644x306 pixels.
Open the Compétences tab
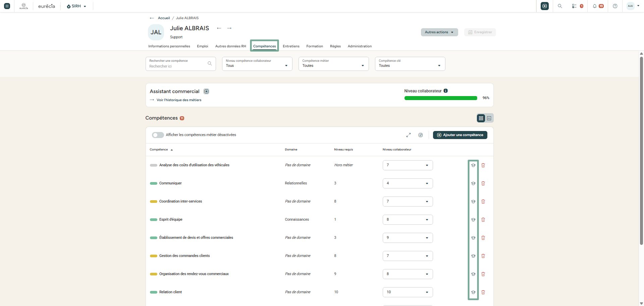click(265, 46)
